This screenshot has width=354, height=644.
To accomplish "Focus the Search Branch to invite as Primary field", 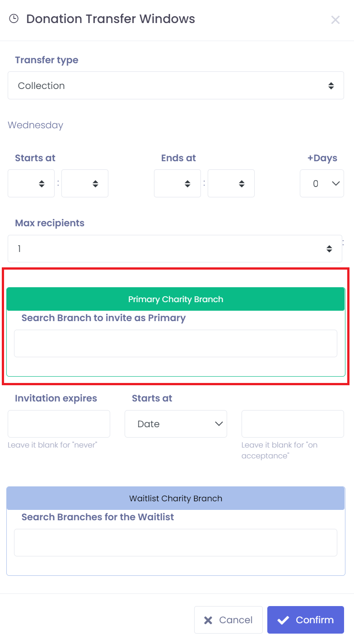I will (x=176, y=343).
